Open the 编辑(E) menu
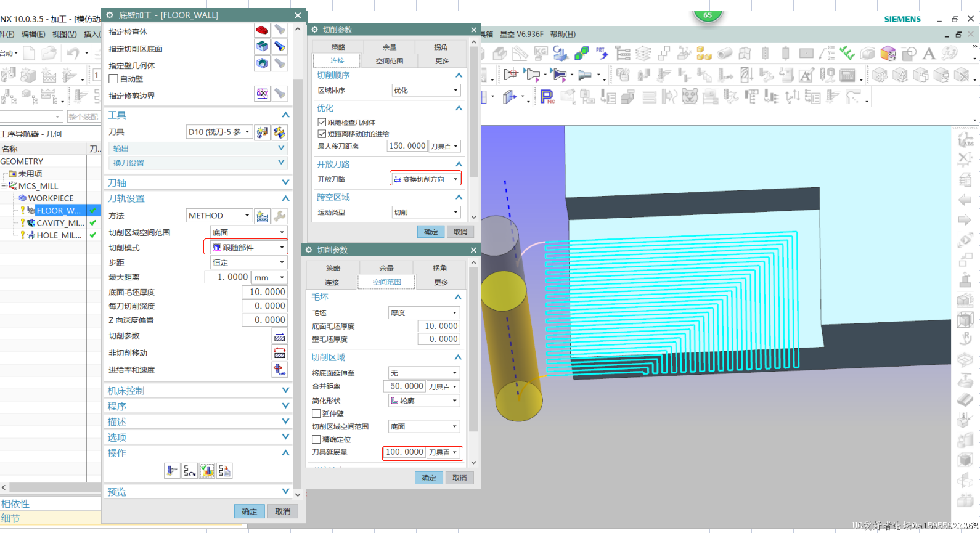 [x=33, y=34]
